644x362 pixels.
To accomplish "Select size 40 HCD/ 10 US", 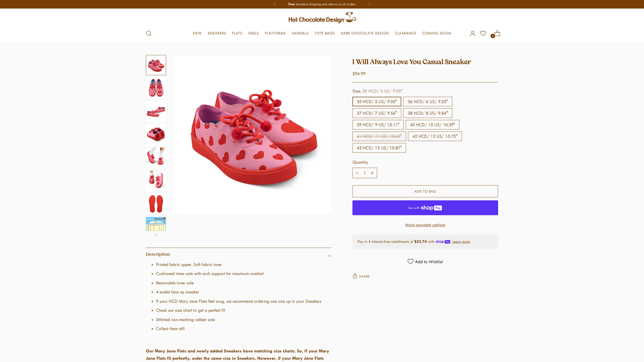I will (432, 125).
